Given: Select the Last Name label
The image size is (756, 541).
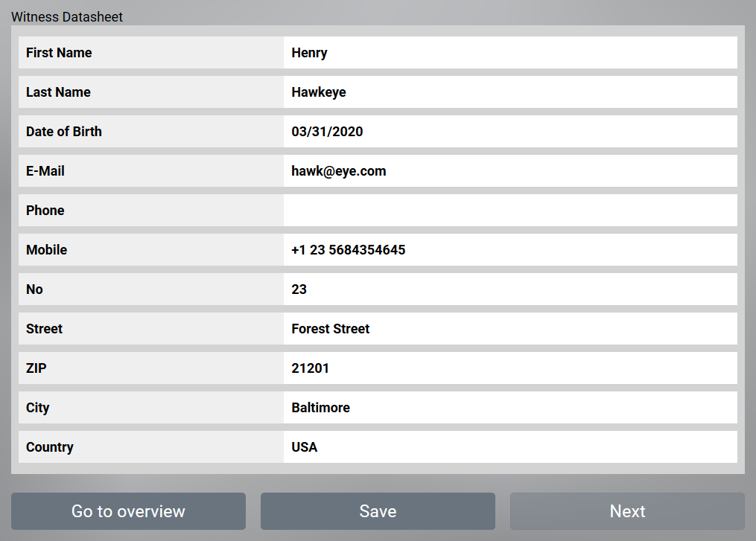Looking at the screenshot, I should (58, 92).
